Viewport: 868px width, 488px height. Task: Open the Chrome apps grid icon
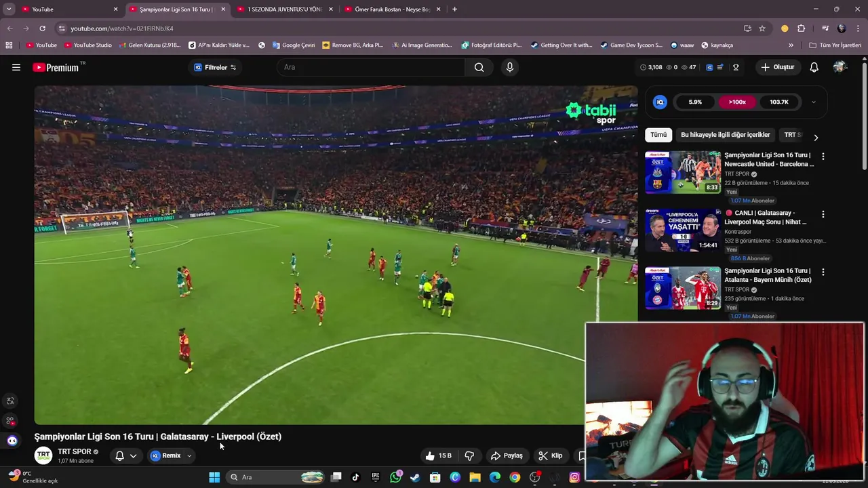point(9,45)
